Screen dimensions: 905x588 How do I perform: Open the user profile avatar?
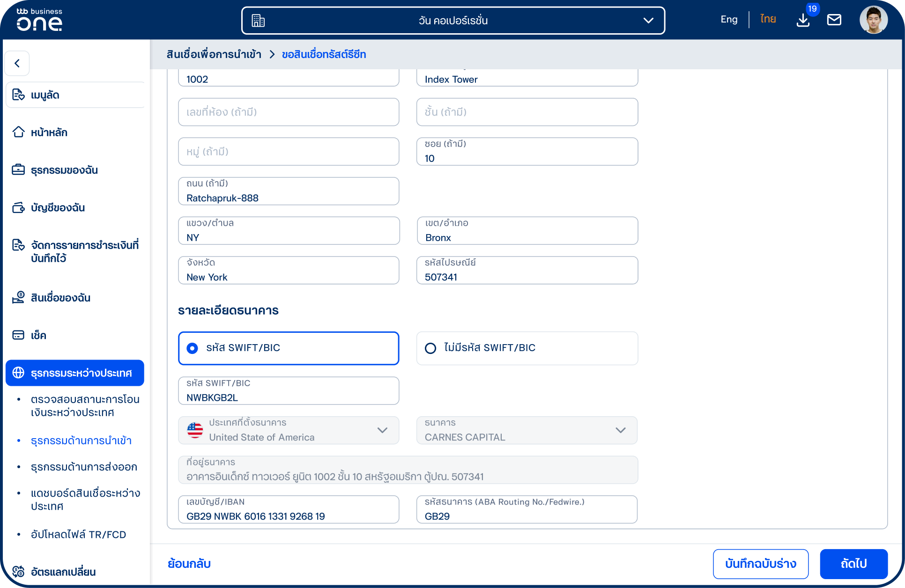pyautogui.click(x=874, y=20)
